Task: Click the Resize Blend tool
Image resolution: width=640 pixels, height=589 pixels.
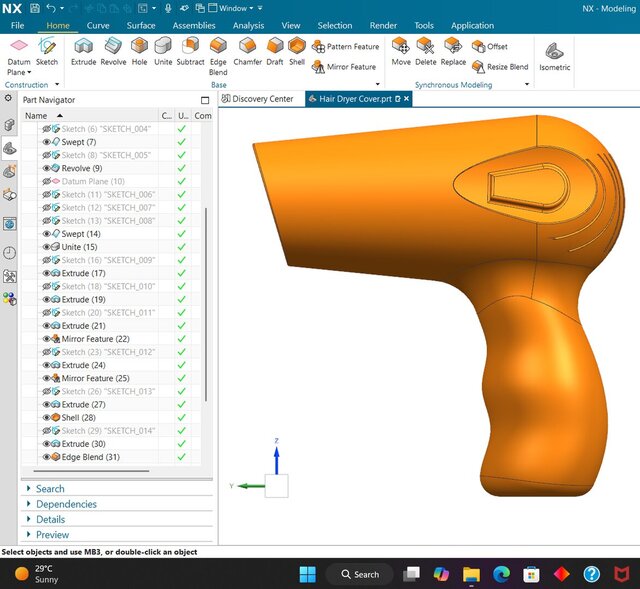Action: [x=500, y=67]
